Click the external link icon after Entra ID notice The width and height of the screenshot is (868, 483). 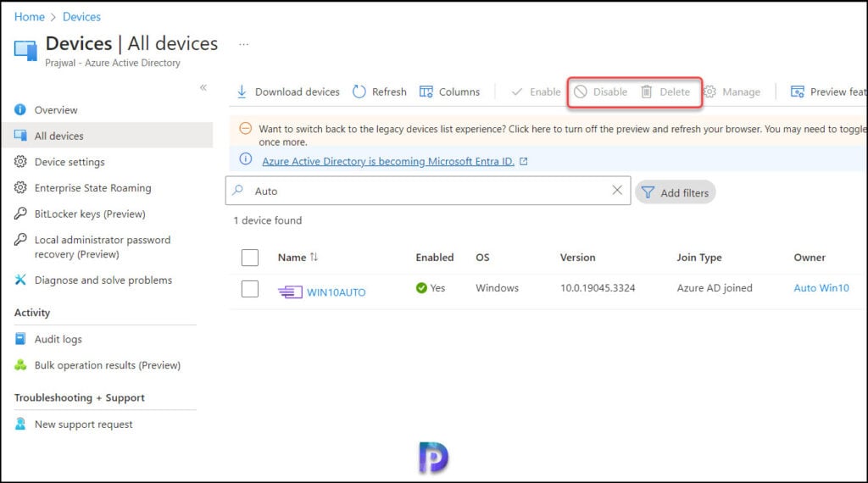click(524, 162)
